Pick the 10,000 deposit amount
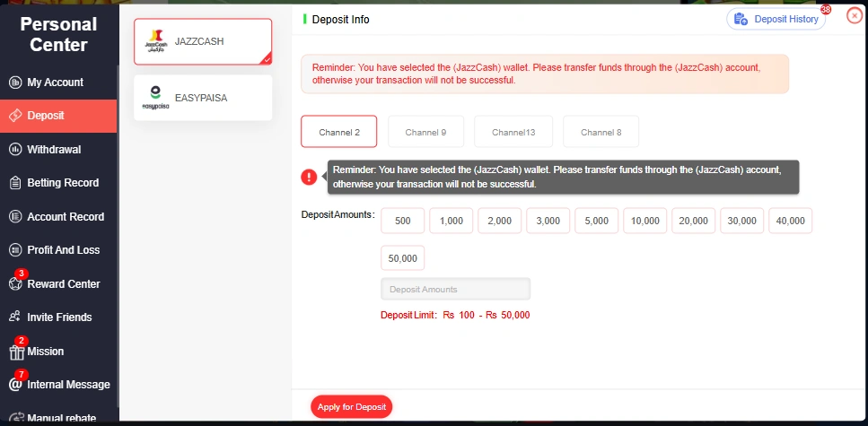This screenshot has width=868, height=426. point(644,221)
